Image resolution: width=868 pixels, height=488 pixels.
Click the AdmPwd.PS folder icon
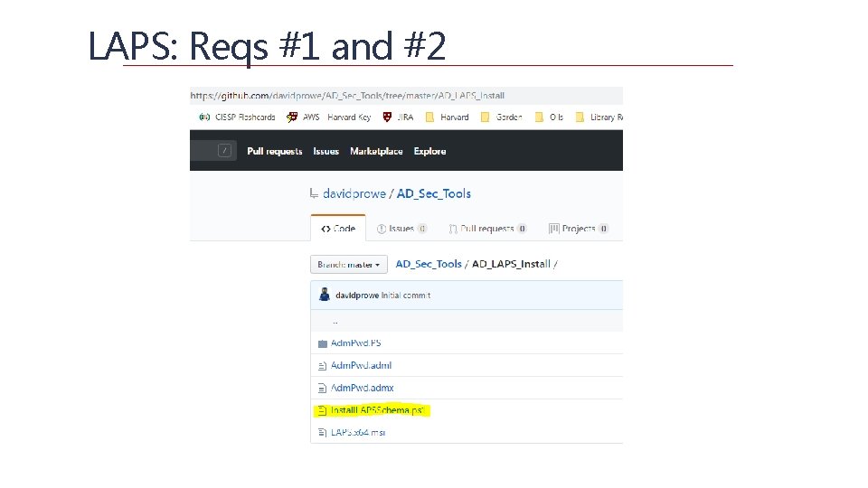pos(323,343)
